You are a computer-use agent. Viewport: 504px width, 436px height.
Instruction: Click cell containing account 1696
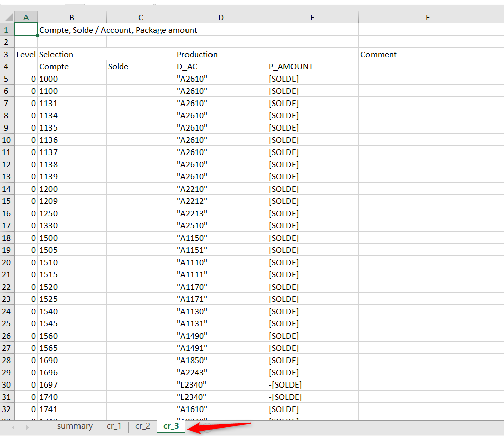tap(72, 372)
